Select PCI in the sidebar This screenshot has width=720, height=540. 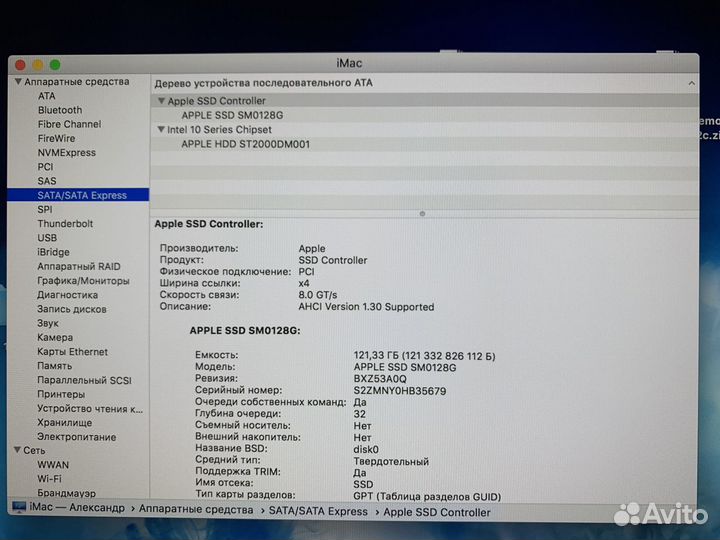point(45,167)
